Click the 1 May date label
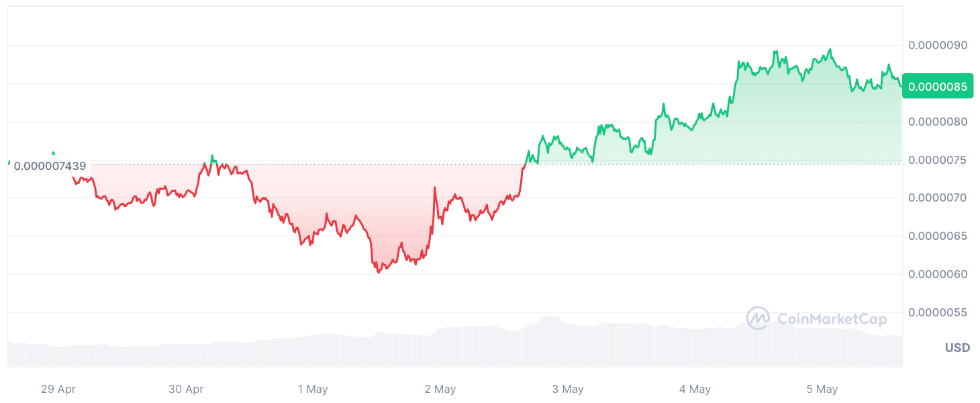 point(312,389)
